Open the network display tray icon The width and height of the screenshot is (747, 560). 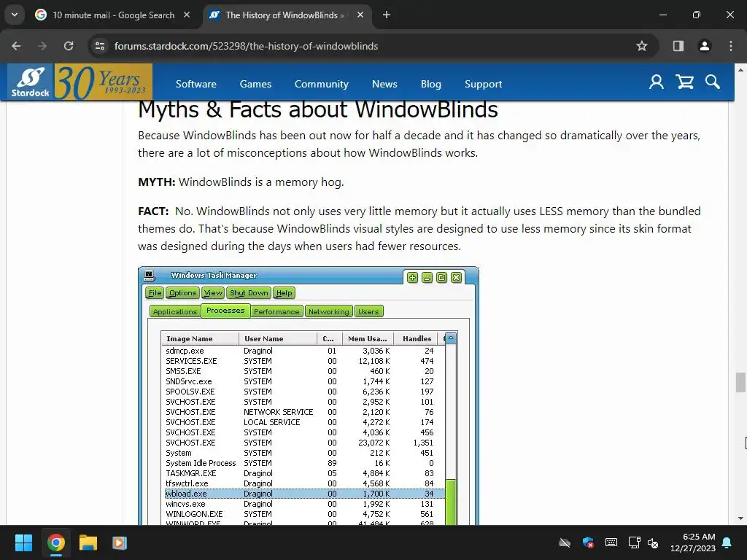(x=634, y=542)
